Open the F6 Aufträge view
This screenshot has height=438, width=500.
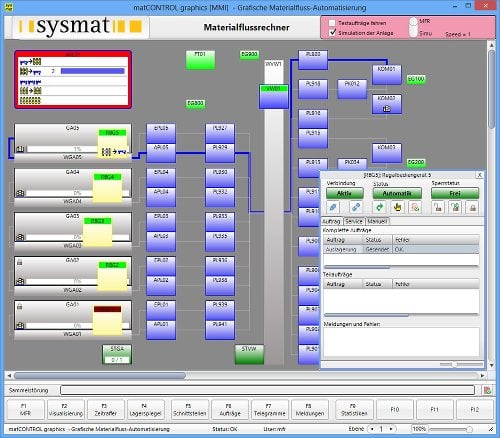230,410
